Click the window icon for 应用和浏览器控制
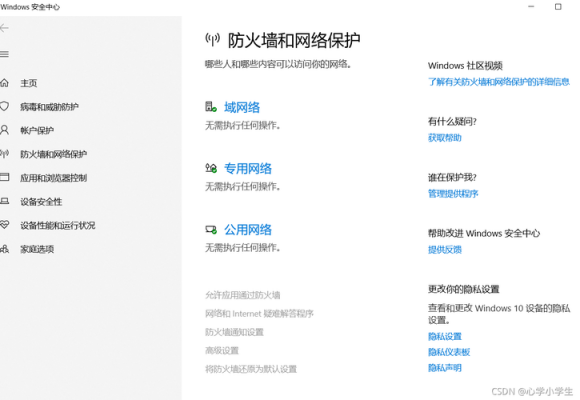Viewport: 580px width, 400px height. coord(4,177)
